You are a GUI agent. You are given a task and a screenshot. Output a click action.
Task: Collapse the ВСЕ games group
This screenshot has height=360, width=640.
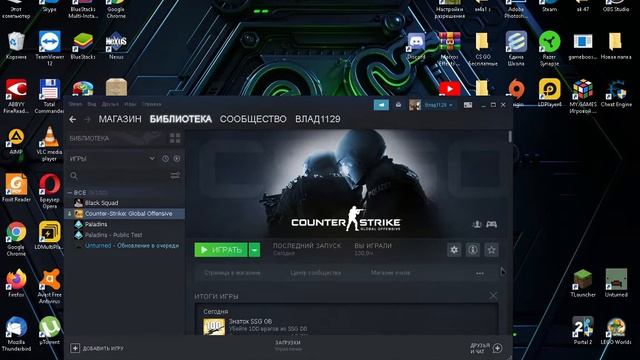pos(70,192)
